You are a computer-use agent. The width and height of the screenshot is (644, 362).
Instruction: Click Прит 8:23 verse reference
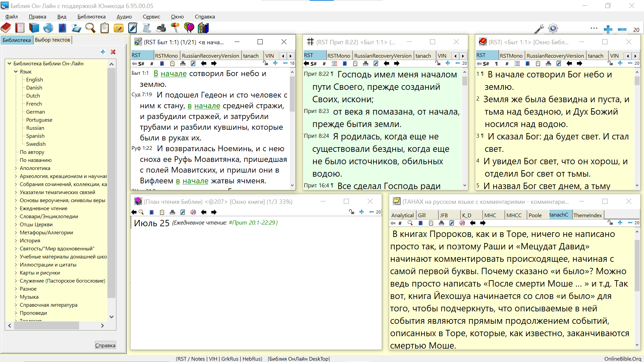tap(316, 111)
